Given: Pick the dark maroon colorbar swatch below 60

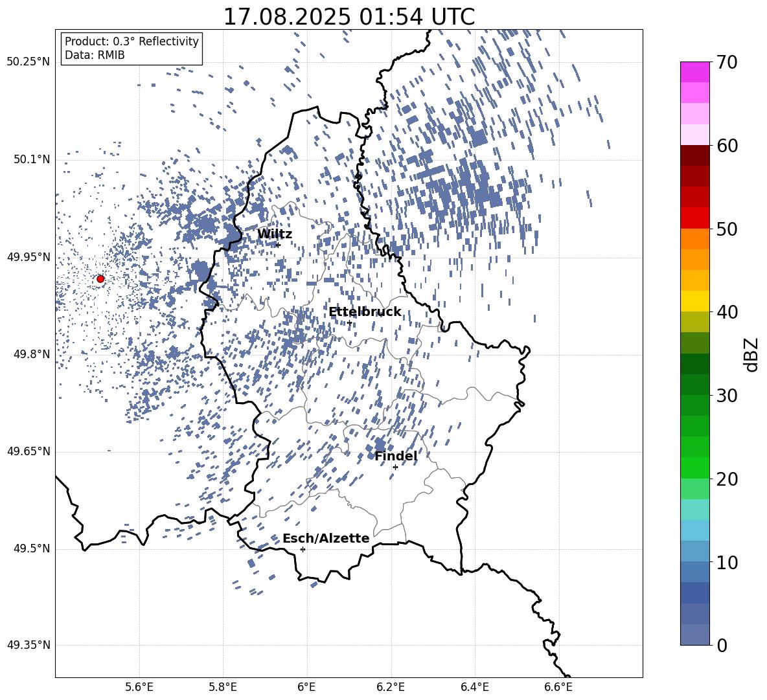Looking at the screenshot, I should click(694, 155).
